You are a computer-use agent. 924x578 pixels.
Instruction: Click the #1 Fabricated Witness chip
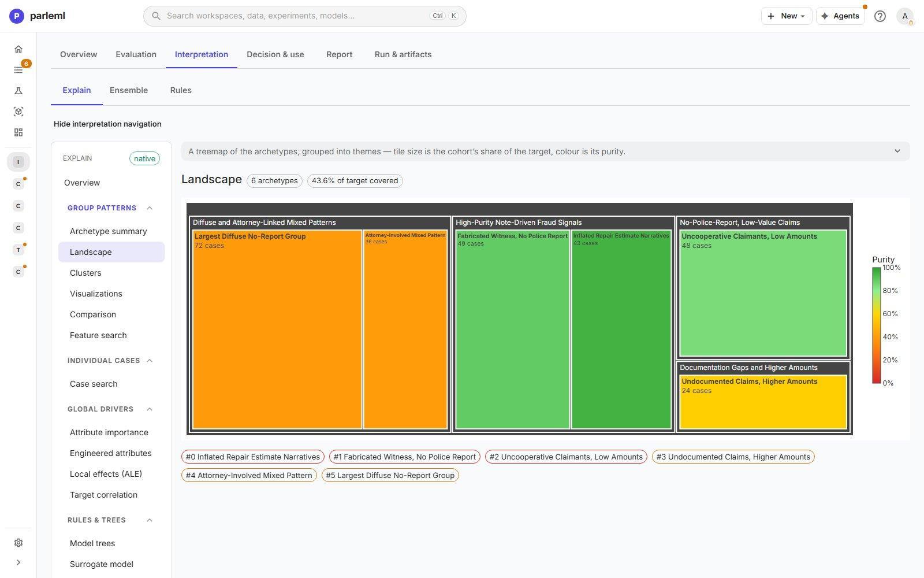pyautogui.click(x=405, y=457)
